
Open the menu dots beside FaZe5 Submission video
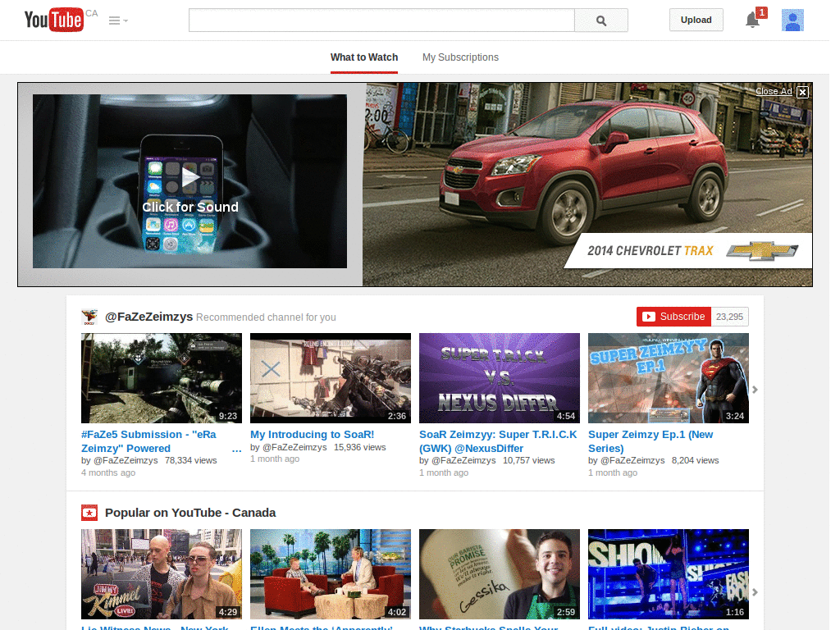pyautogui.click(x=237, y=450)
